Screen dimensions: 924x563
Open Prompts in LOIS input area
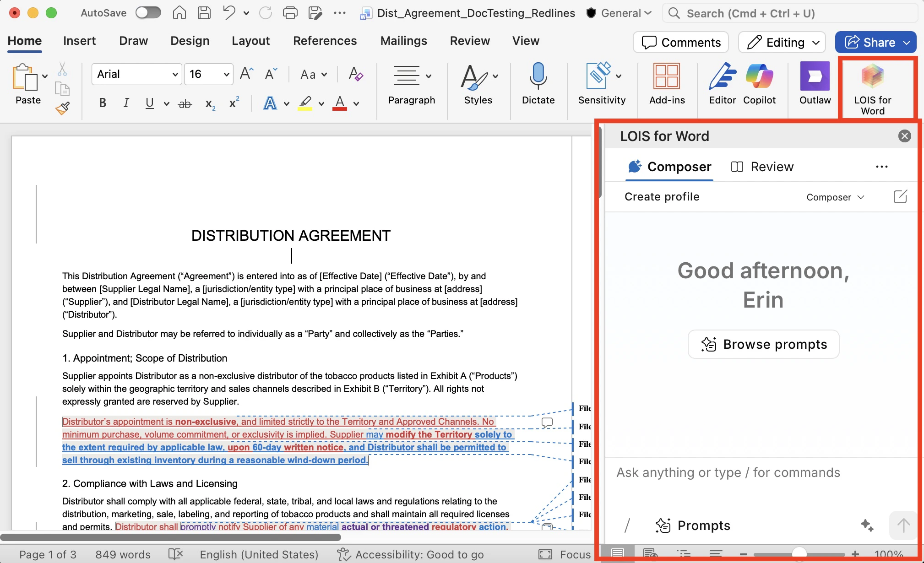click(693, 525)
